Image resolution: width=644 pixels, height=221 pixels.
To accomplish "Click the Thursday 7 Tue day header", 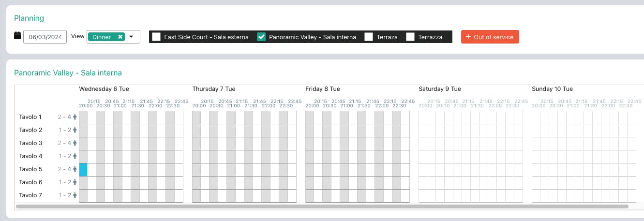I will point(213,89).
